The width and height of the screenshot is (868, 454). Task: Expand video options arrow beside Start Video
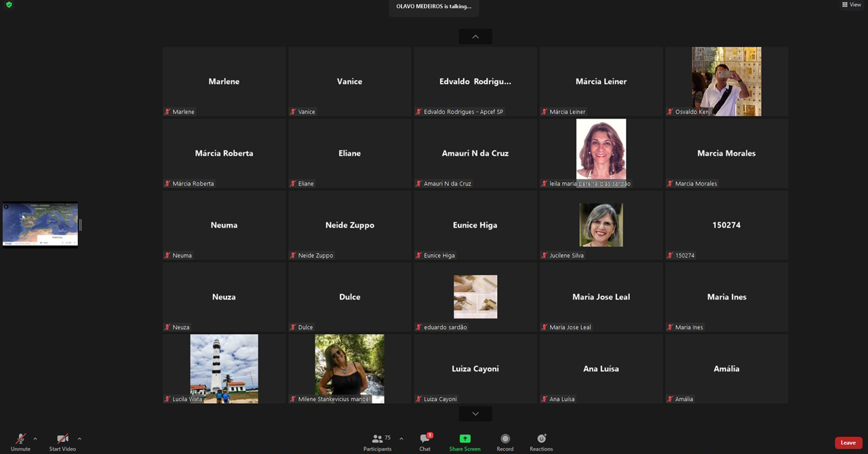click(x=79, y=438)
